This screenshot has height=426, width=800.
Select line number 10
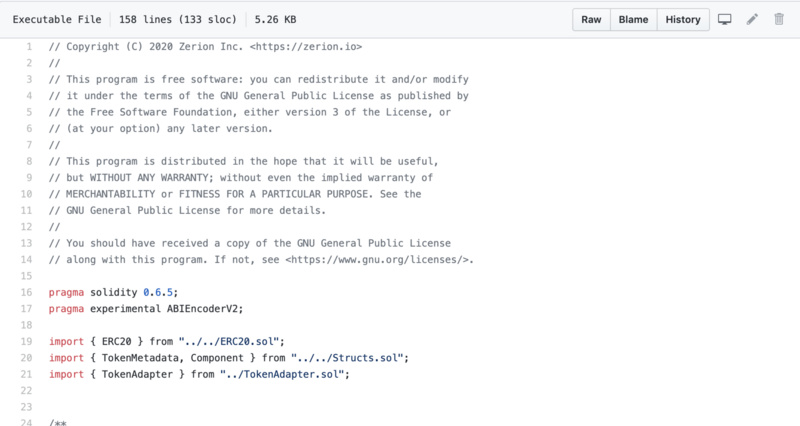pos(27,194)
